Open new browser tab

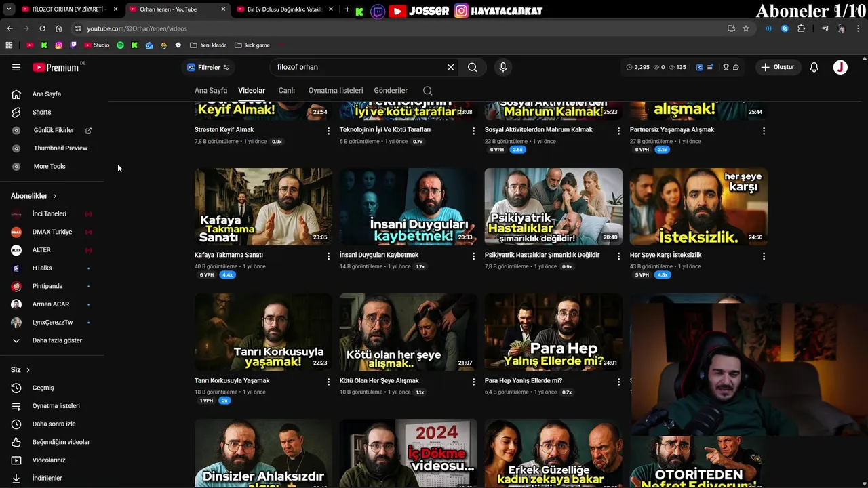[347, 9]
